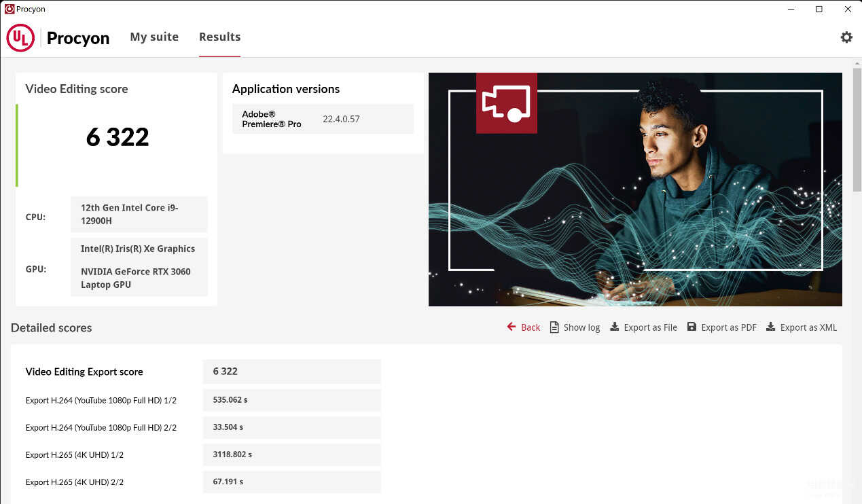Select the Results tab

click(219, 37)
